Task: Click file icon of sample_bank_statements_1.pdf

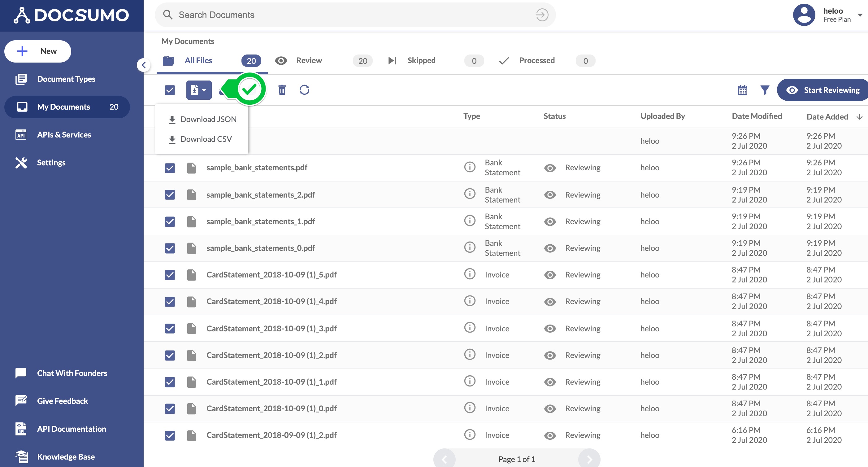Action: point(192,221)
